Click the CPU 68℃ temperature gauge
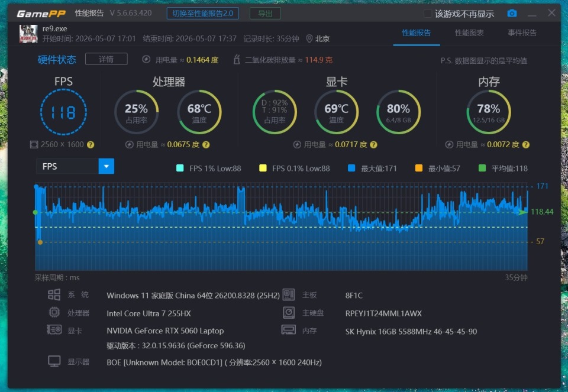 click(199, 112)
